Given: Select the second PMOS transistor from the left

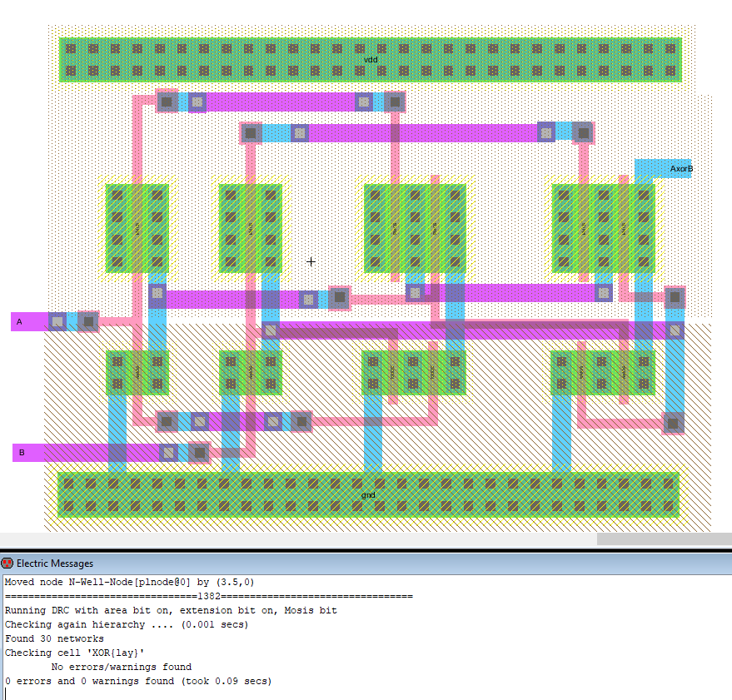Looking at the screenshot, I should click(x=251, y=228).
